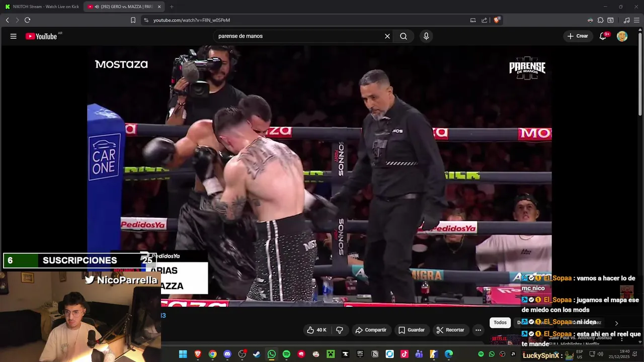The height and width of the screenshot is (362, 644).
Task: Open the glasses extension icon
Action: (590, 20)
